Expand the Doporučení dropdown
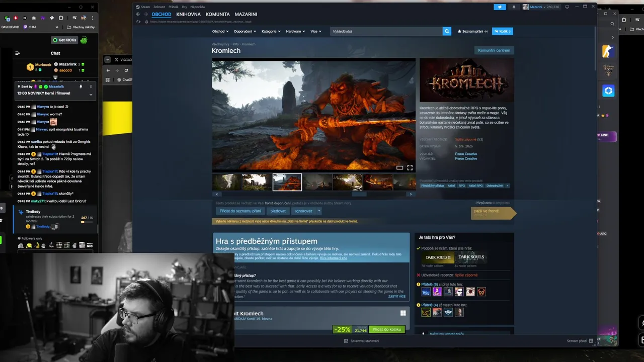The height and width of the screenshot is (362, 644). tap(245, 31)
